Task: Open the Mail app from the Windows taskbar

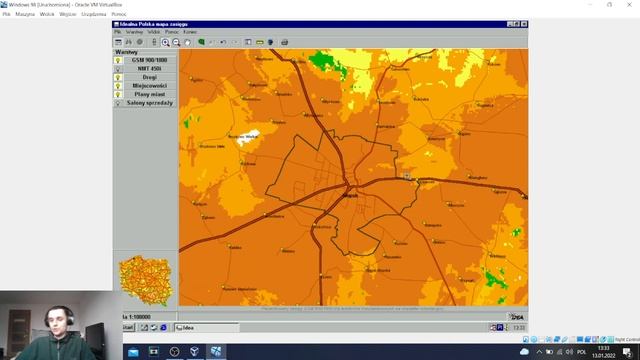Action: [x=133, y=352]
